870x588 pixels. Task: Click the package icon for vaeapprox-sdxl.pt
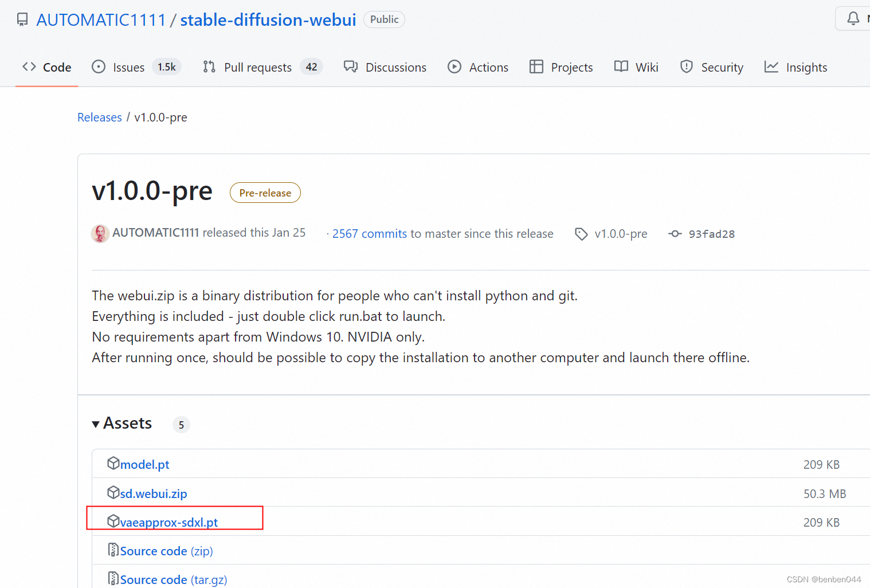click(113, 521)
